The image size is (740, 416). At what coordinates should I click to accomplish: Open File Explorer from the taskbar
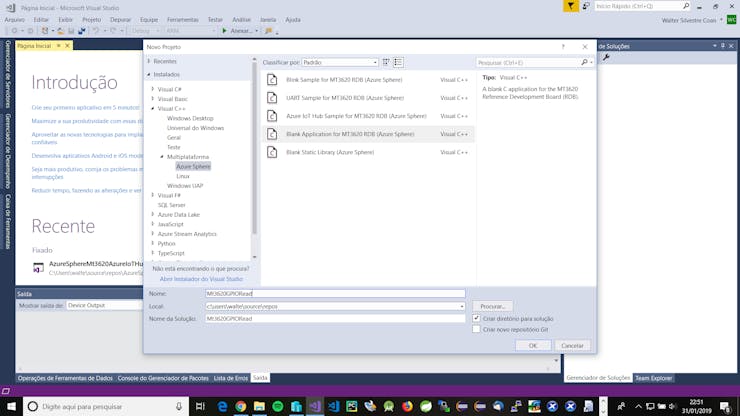click(259, 407)
